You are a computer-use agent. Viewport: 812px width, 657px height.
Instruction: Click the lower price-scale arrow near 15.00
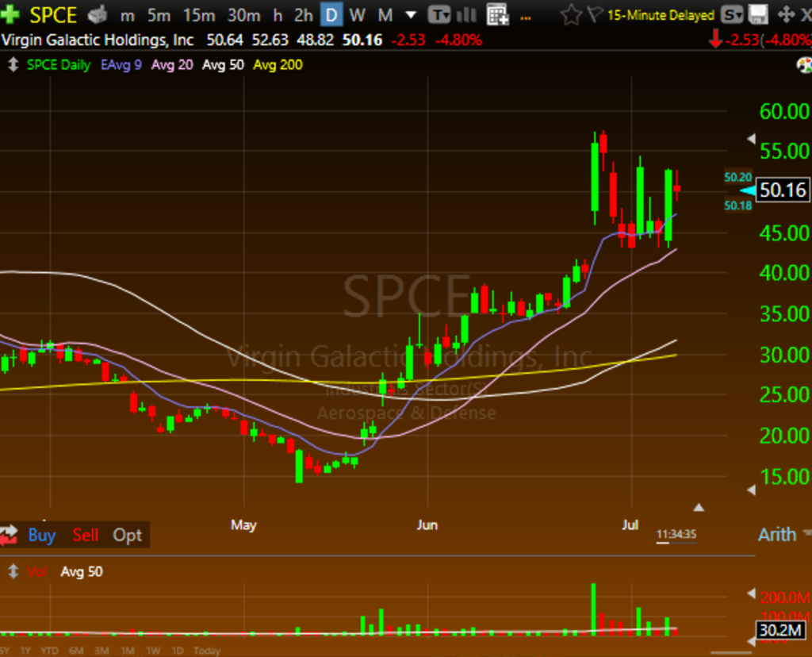point(752,490)
